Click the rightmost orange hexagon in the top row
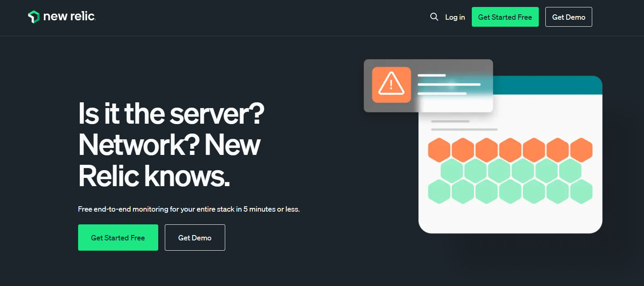Screen dimensions: 644x286 (x=581, y=150)
